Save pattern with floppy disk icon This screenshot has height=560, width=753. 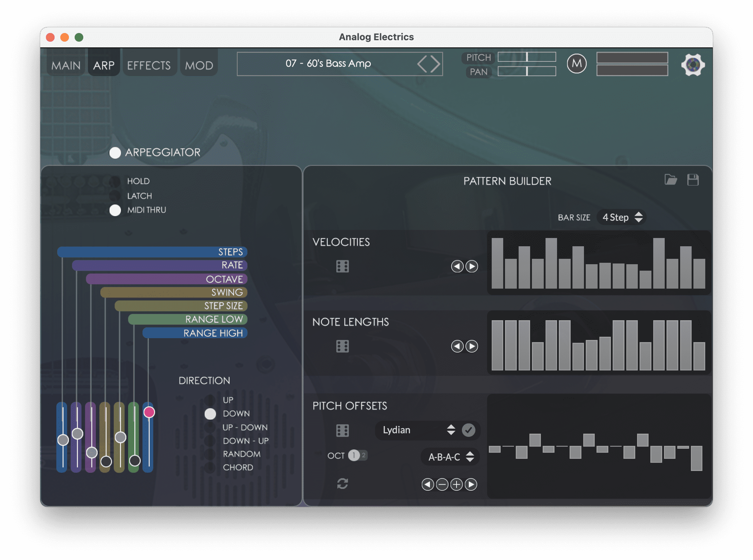(x=693, y=179)
